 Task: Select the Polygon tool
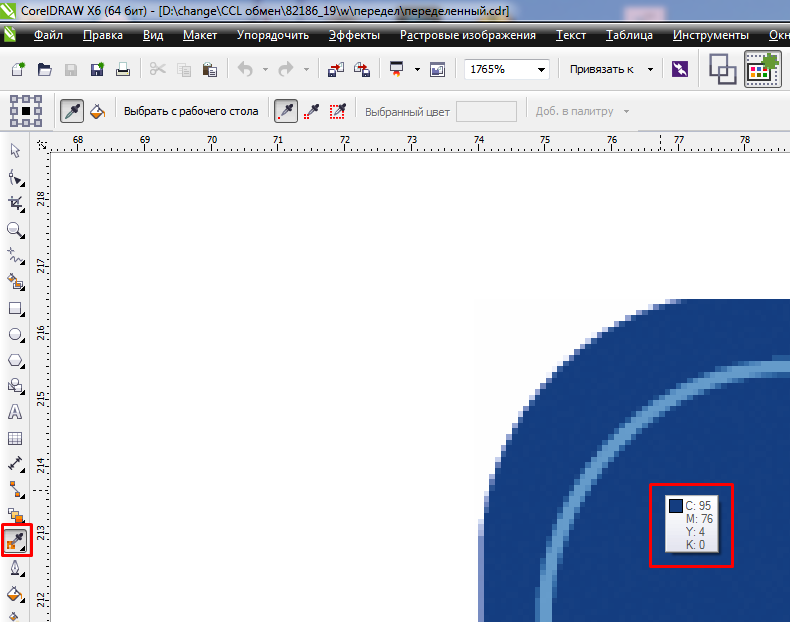[x=16, y=361]
